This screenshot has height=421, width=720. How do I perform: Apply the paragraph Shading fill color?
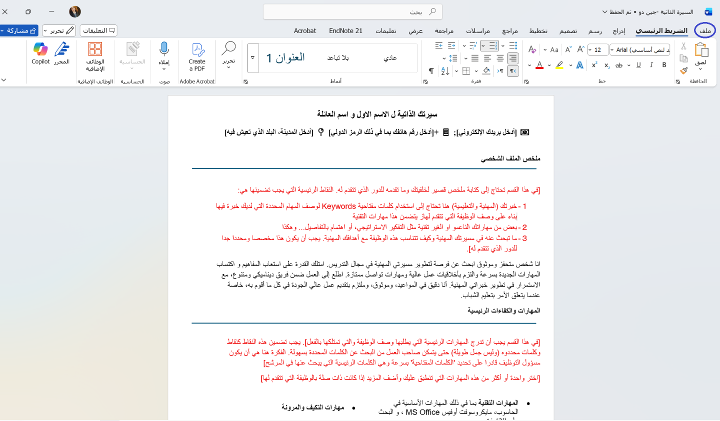pos(486,71)
